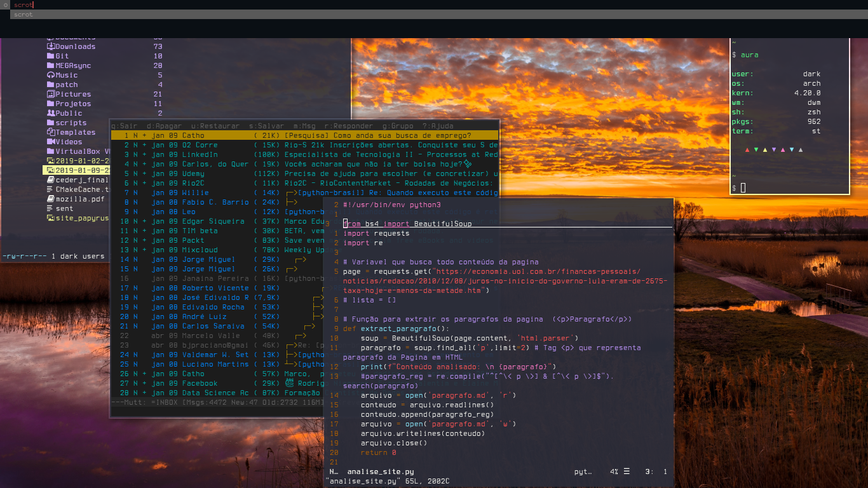The image size is (868, 488).
Task: Click the PDF icon beside mozilla.pdf
Action: (x=51, y=199)
